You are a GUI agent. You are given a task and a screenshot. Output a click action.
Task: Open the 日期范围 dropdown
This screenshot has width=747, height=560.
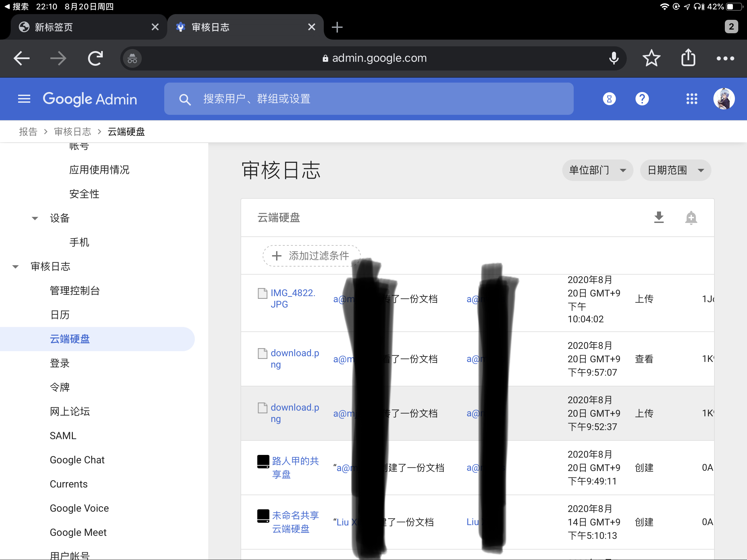tap(675, 170)
